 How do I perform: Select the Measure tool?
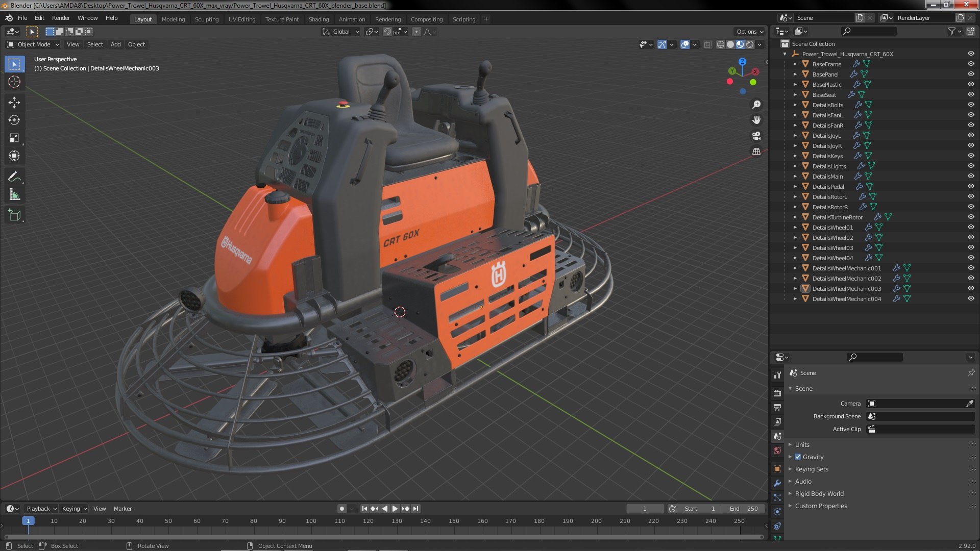(x=14, y=195)
